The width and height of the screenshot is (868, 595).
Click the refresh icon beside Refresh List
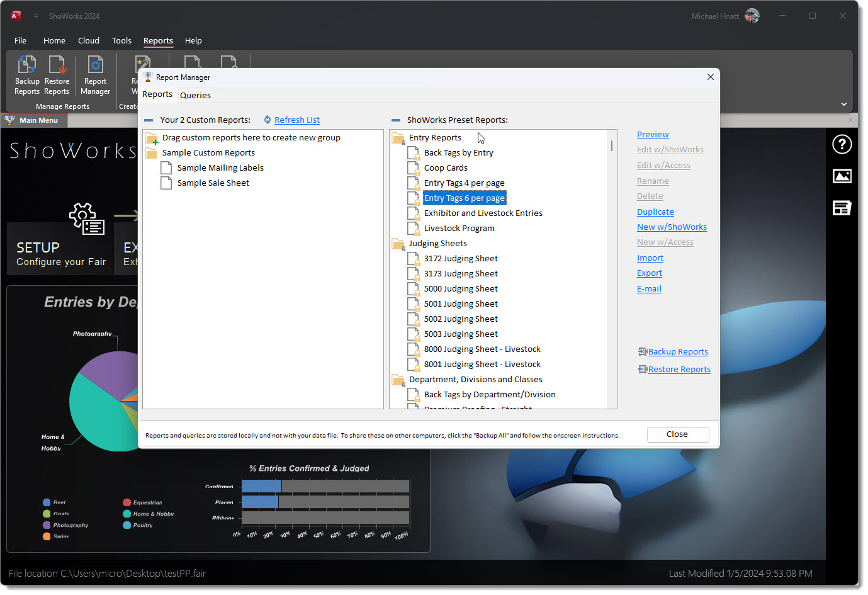pyautogui.click(x=268, y=120)
